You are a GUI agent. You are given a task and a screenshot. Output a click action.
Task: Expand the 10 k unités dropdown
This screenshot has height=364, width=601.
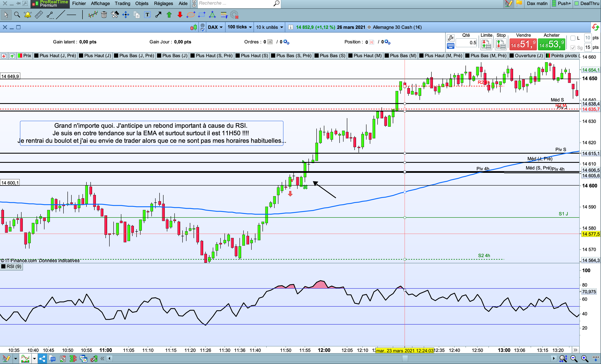[x=269, y=27]
